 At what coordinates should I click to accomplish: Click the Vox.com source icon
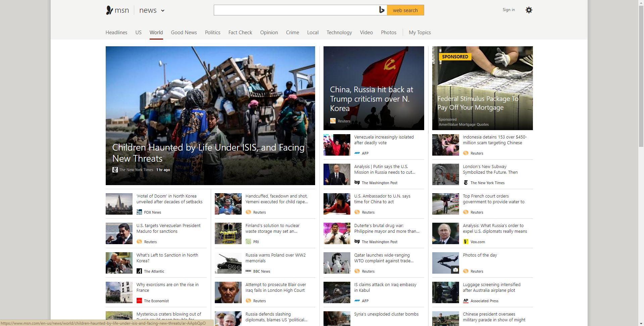(x=466, y=241)
